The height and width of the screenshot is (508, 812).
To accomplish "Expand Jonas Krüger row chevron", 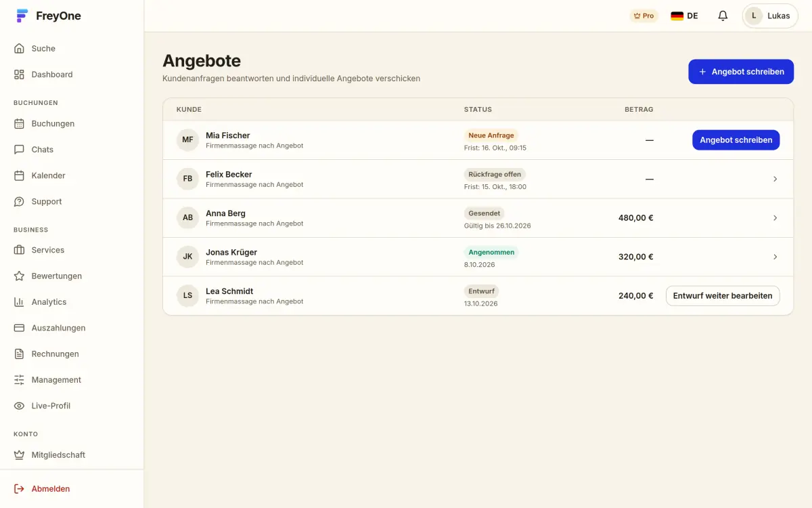I will point(775,257).
